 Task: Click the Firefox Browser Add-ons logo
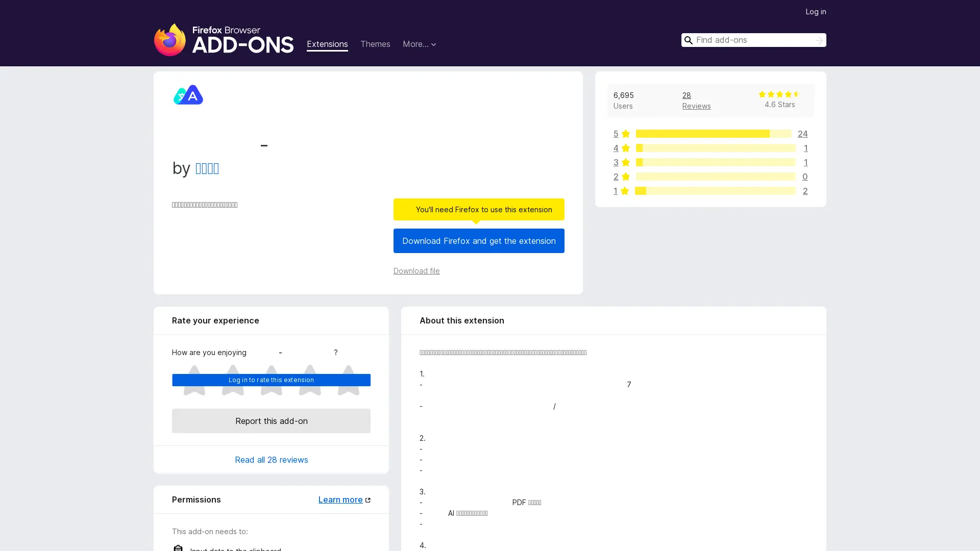[x=224, y=39]
